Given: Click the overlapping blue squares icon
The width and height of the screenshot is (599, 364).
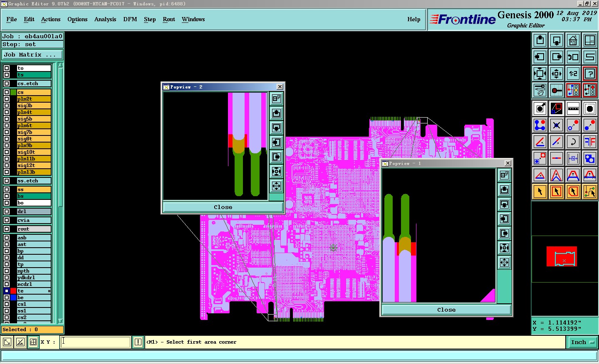Looking at the screenshot, I should click(590, 158).
